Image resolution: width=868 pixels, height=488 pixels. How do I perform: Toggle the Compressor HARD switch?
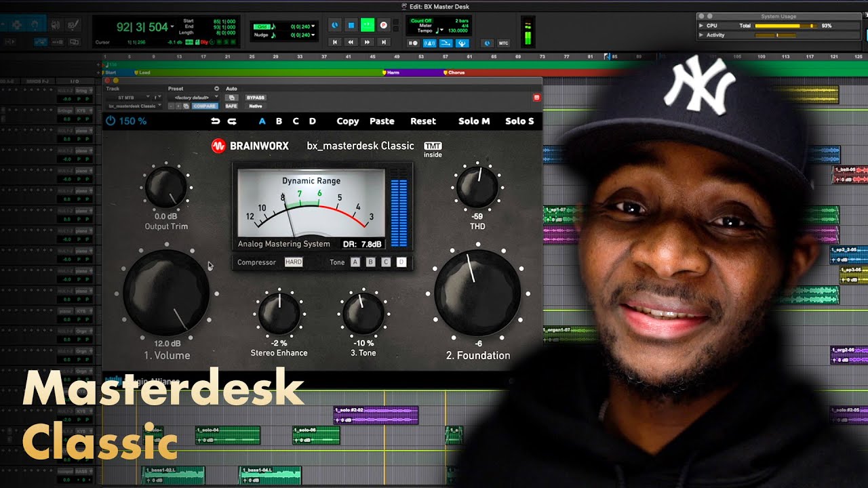[x=294, y=262]
